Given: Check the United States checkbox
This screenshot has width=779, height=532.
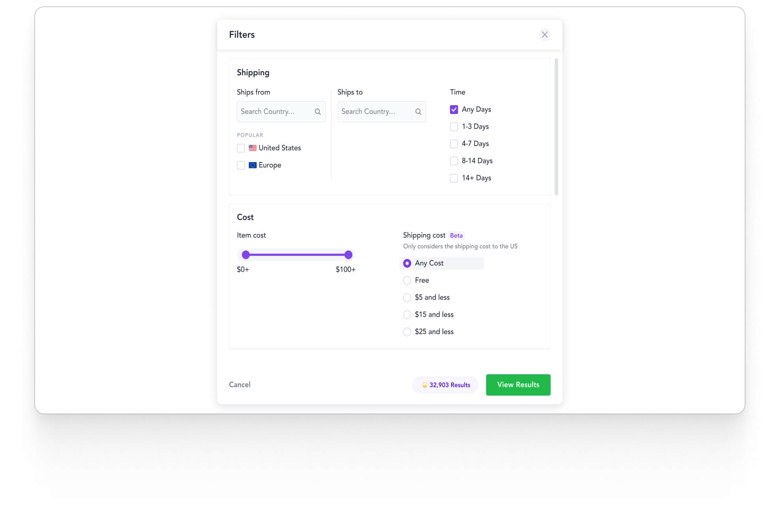Looking at the screenshot, I should pos(241,148).
